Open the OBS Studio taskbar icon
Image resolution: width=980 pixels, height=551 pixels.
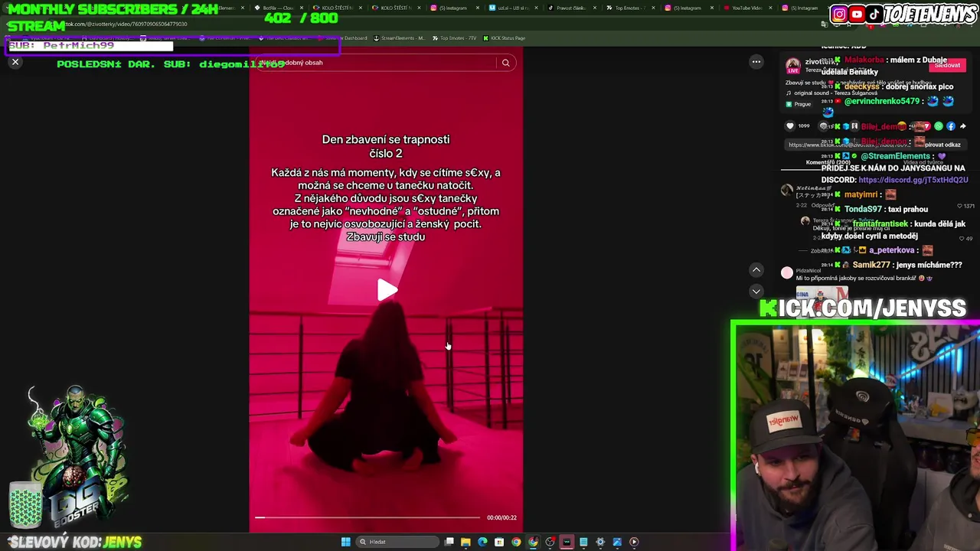click(550, 542)
